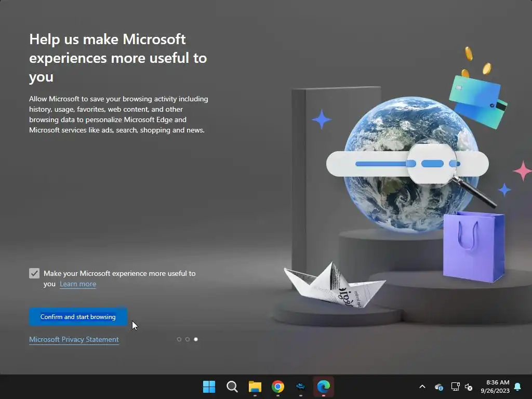Open OneDrive cloud tray icon
532x399 pixels.
(438, 387)
